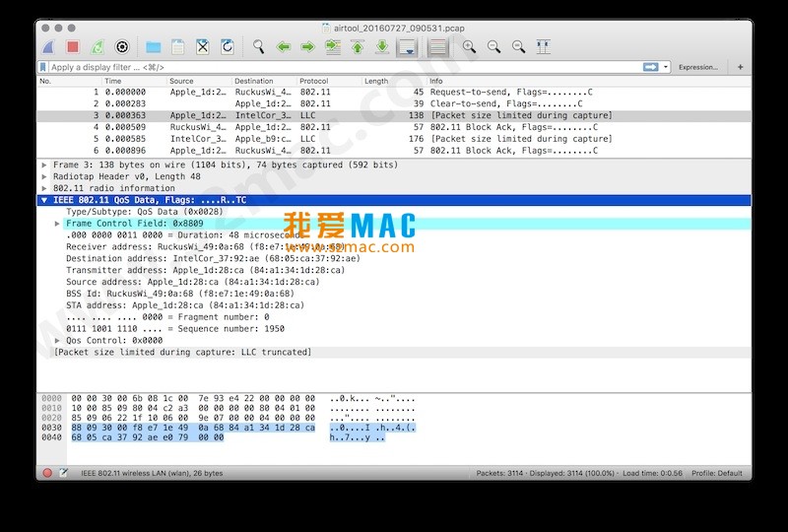The height and width of the screenshot is (532, 788).
Task: Expand the Frame Control Field entry
Action: [x=57, y=224]
